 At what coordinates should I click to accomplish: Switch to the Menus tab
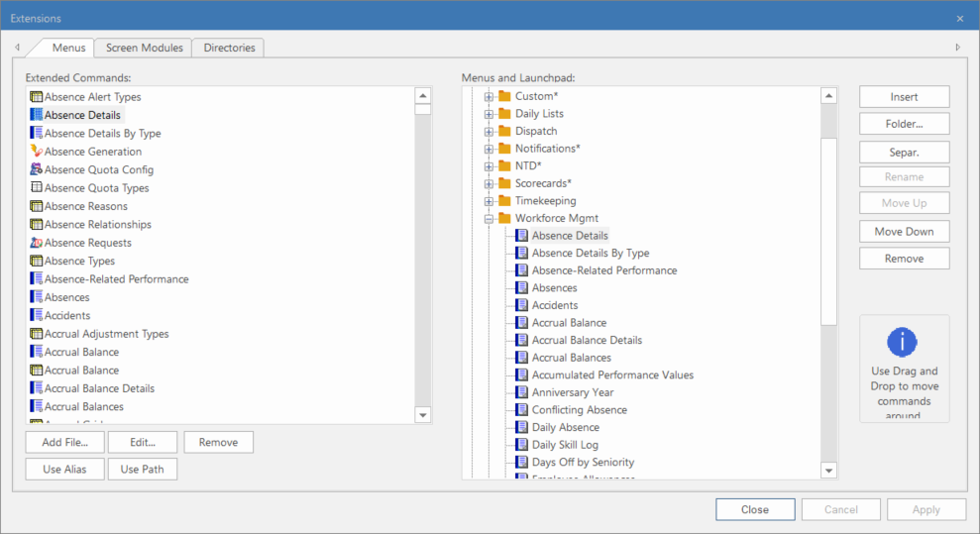[68, 48]
